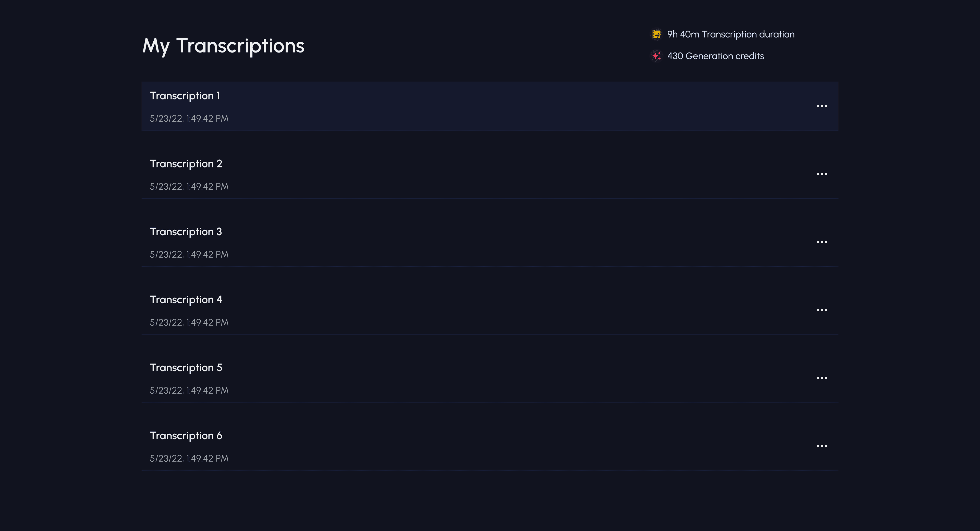The height and width of the screenshot is (531, 980).
Task: Open the Transcription 2 three-dot menu
Action: 822,174
